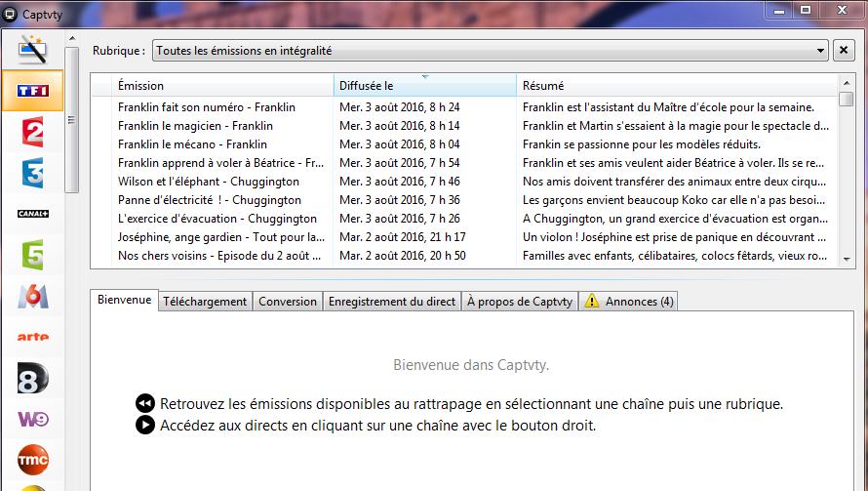This screenshot has height=491, width=868.
Task: Clear the rubrique with the X button
Action: [843, 51]
